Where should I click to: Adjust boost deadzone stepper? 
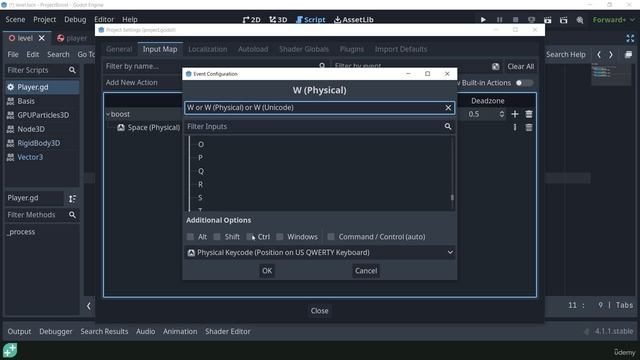502,114
